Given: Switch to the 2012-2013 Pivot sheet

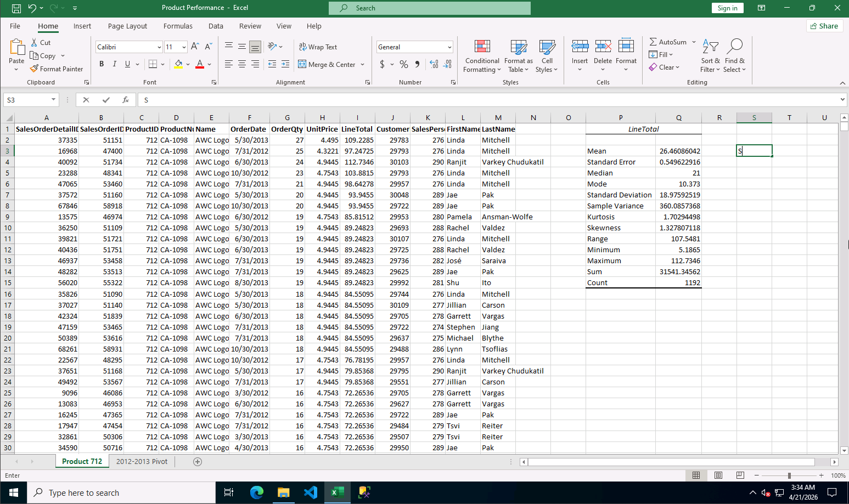Looking at the screenshot, I should pyautogui.click(x=142, y=461).
